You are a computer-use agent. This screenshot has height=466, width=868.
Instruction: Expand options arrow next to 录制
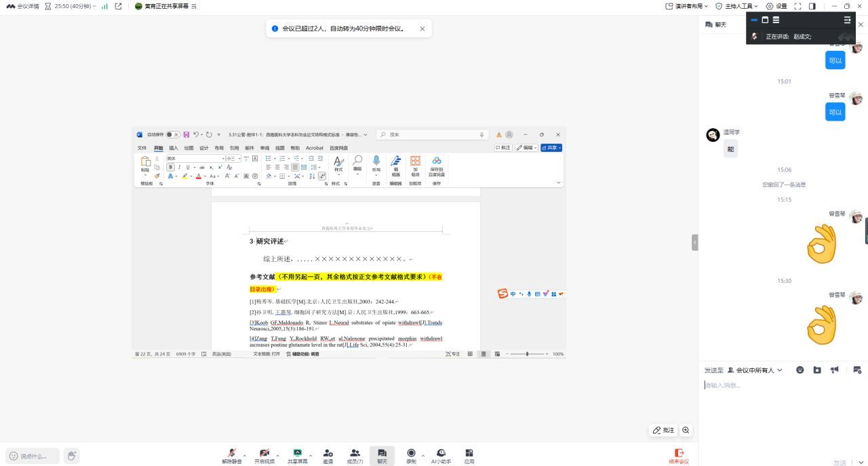tap(423, 456)
